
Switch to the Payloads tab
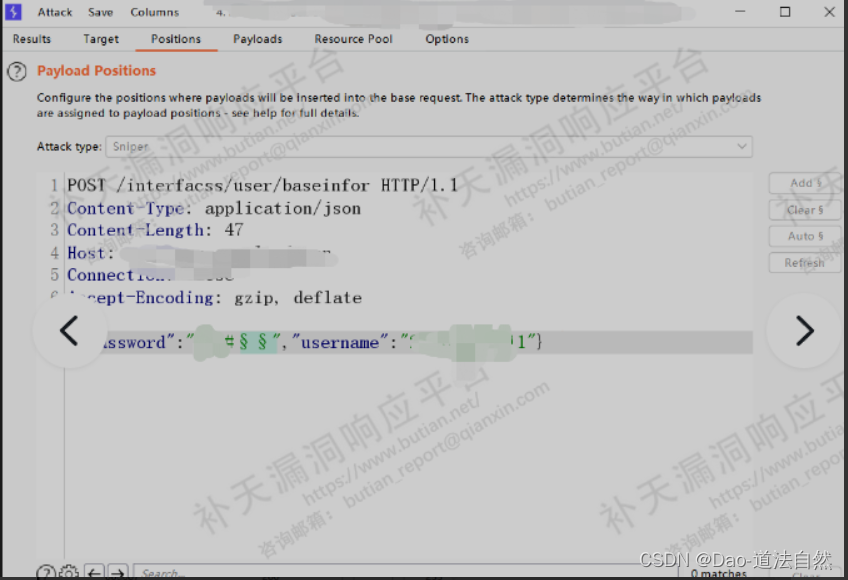257,39
